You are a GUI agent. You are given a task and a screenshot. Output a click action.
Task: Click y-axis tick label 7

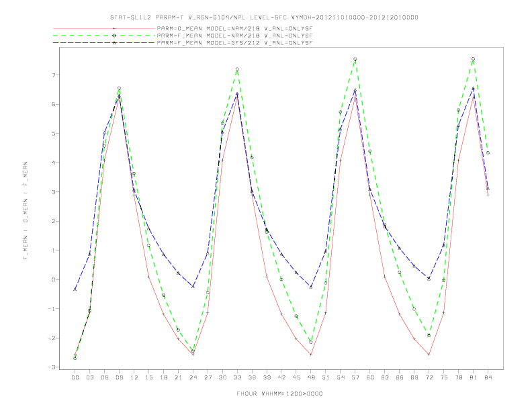(x=54, y=75)
